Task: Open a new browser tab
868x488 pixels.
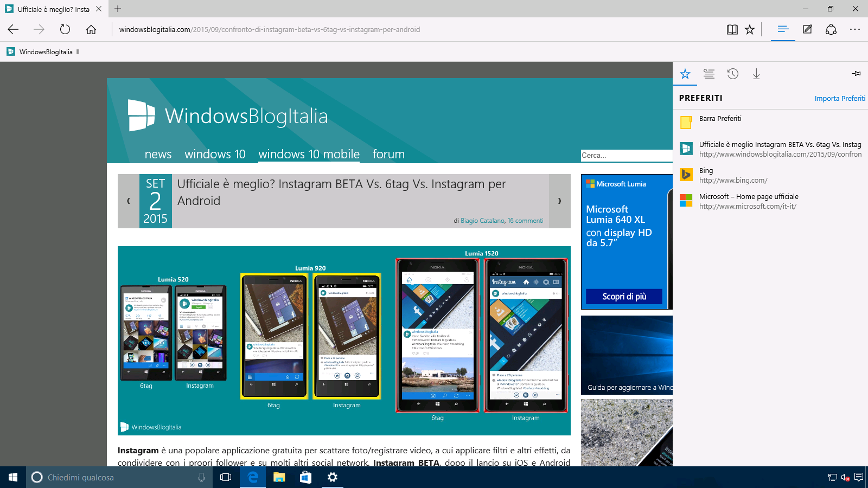Action: pyautogui.click(x=118, y=9)
